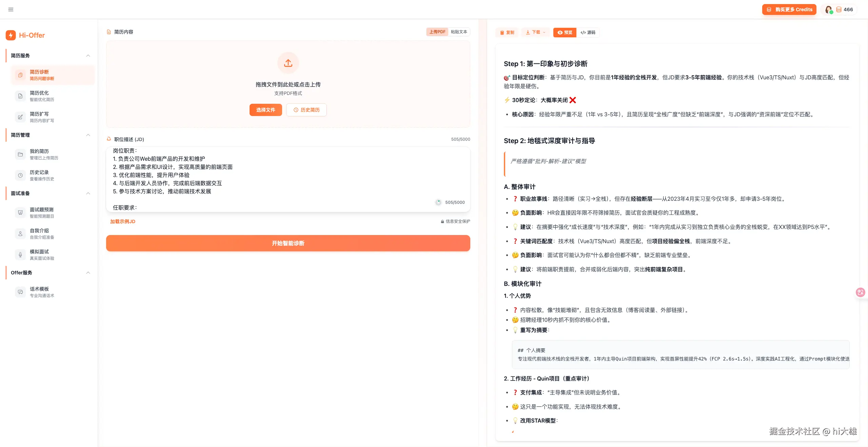Open 简历扩写 edit icon
This screenshot has width=868, height=447.
20,117
